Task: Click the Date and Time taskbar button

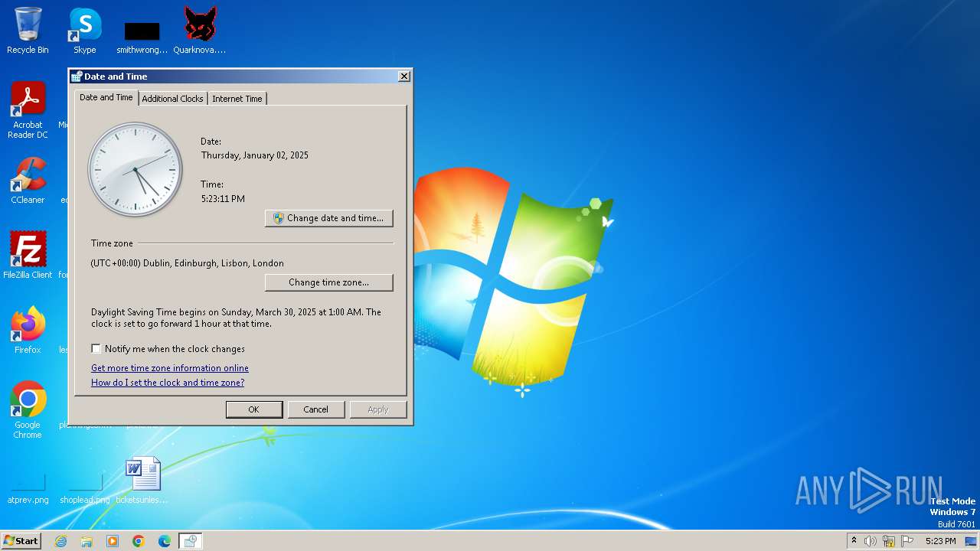Action: coord(191,541)
